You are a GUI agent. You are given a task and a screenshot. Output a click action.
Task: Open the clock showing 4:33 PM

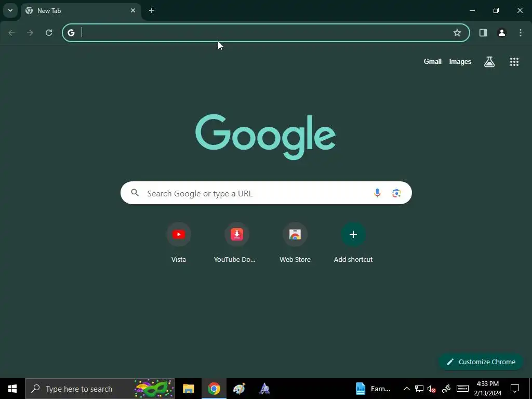487,389
